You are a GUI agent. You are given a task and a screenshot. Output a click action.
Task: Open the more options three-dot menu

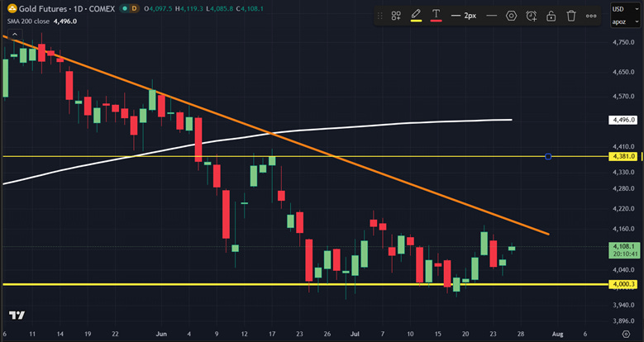click(x=591, y=16)
